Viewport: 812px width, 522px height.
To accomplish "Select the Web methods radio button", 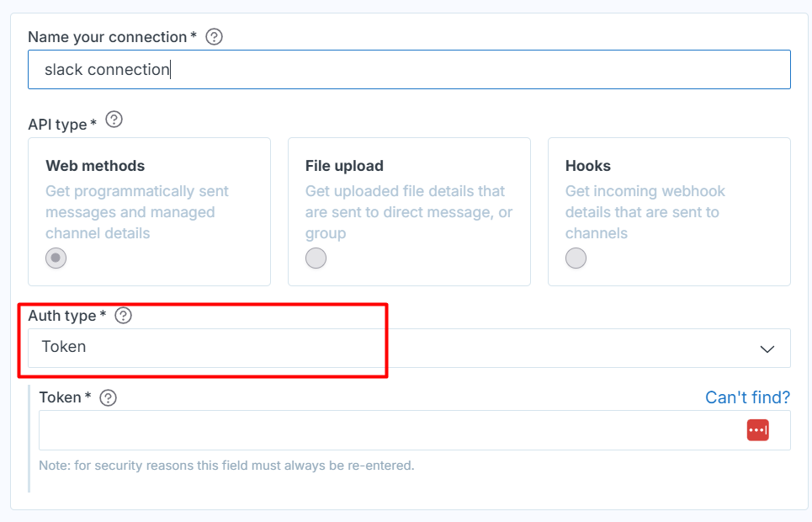I will 56,258.
